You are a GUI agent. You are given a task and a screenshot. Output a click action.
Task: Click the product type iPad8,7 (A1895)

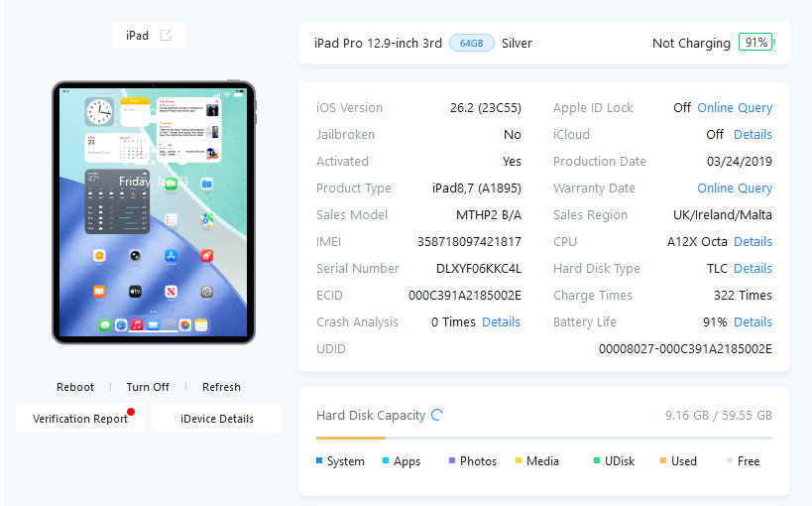(477, 188)
